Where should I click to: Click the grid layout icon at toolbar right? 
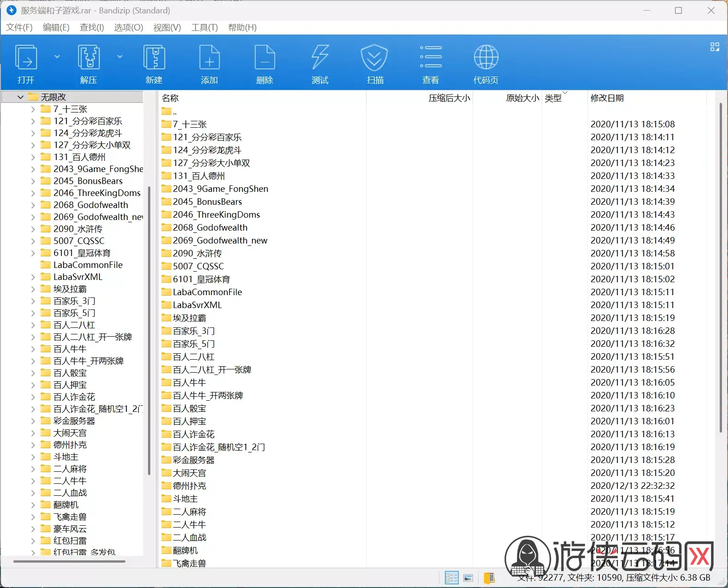point(715,47)
